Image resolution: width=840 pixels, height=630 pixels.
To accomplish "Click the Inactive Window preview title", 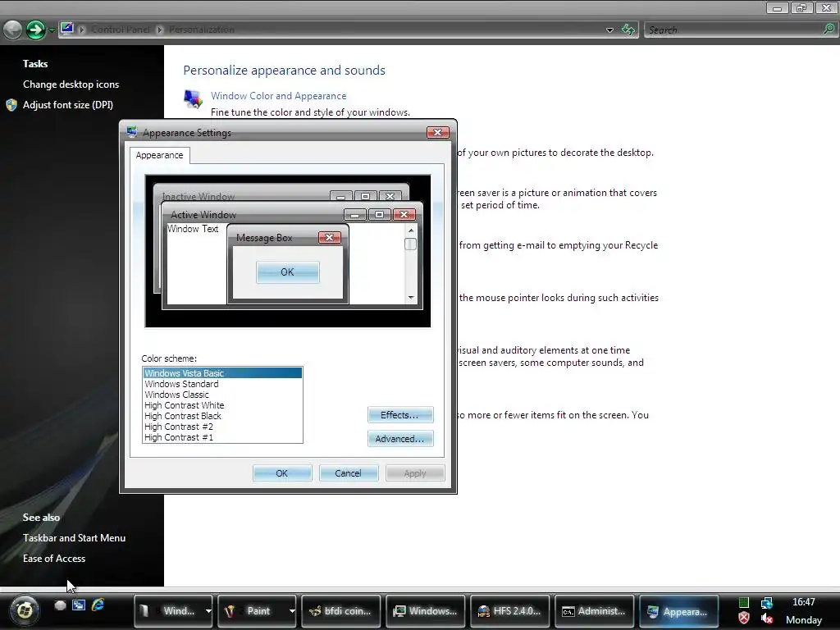I will click(199, 196).
